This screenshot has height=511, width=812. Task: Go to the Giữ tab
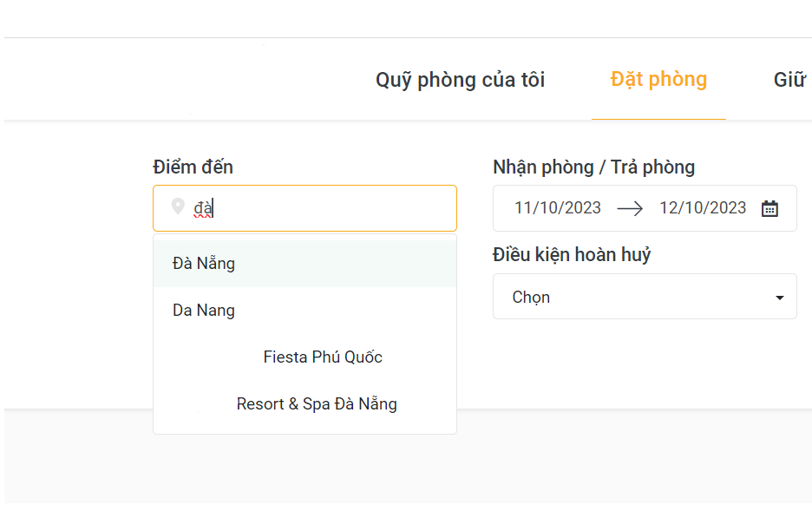click(x=789, y=80)
